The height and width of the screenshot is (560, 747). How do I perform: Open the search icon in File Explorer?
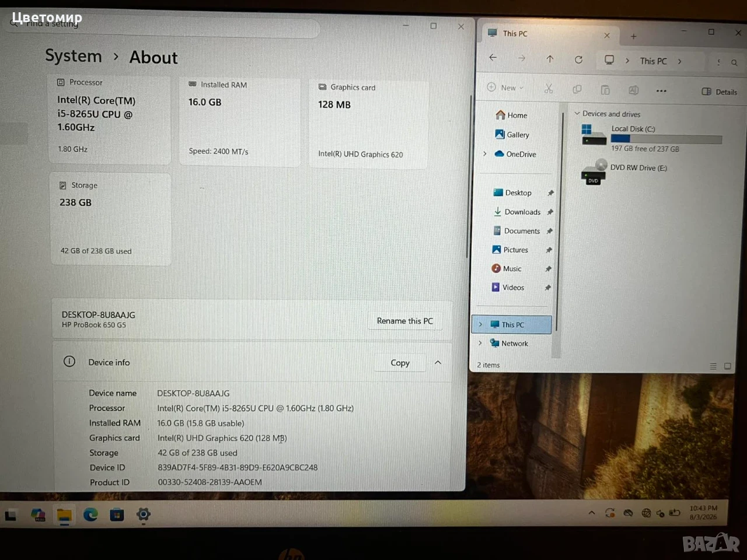pos(734,62)
